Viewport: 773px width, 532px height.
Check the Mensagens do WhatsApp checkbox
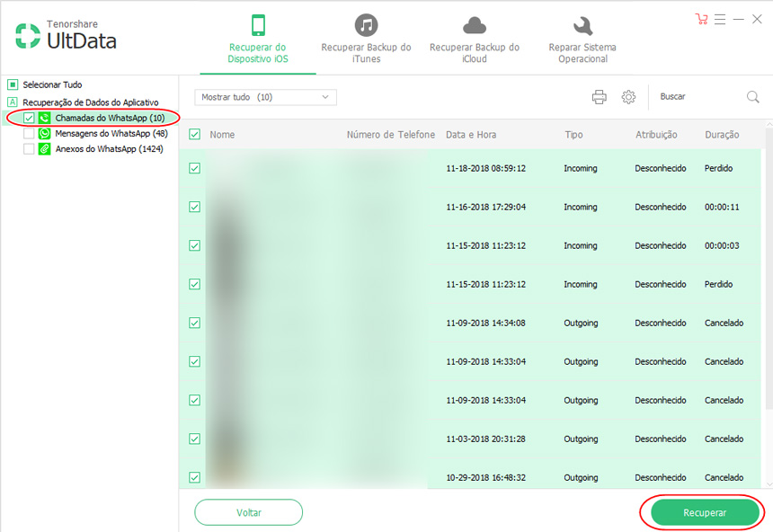click(x=29, y=134)
